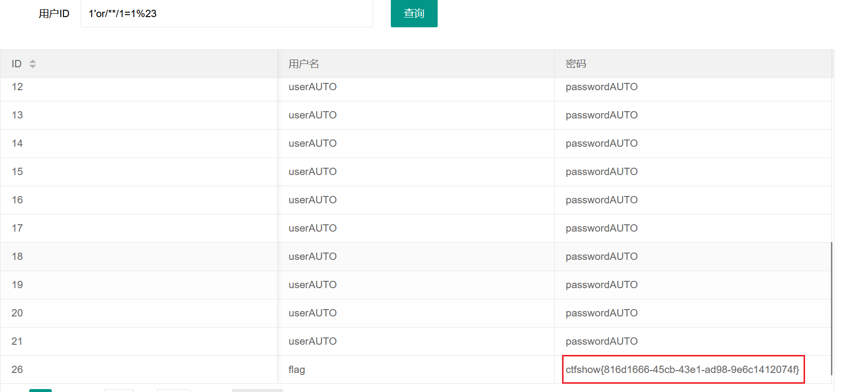Toggle the ID column sort arrows

pos(33,64)
